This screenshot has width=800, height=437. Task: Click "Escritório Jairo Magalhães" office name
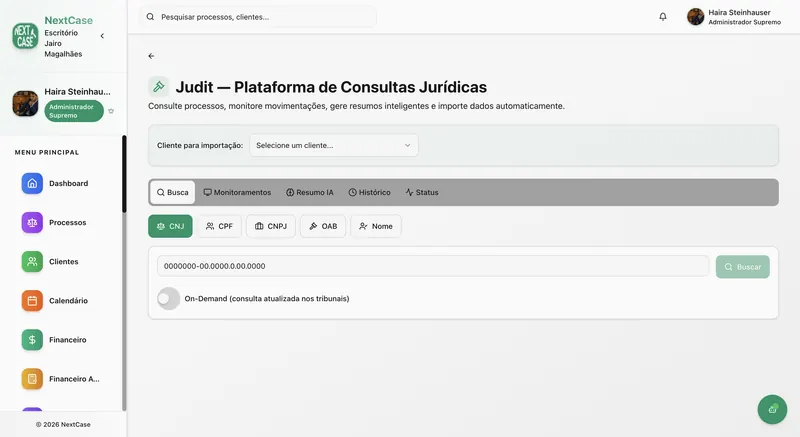point(63,43)
